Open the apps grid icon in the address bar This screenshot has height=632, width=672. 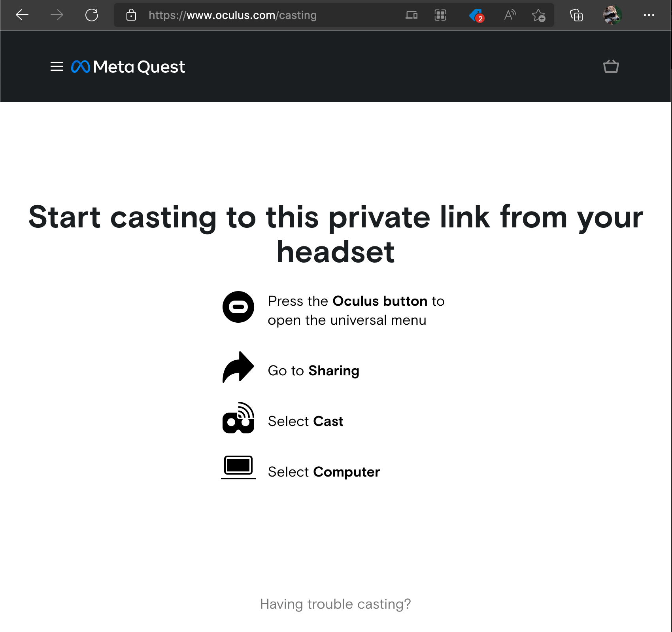[x=440, y=15]
